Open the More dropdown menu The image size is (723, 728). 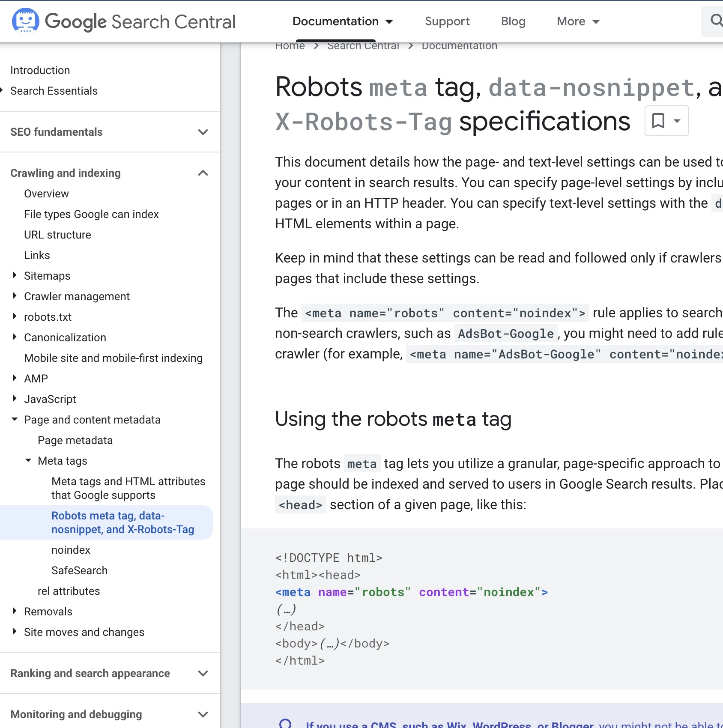pos(578,21)
